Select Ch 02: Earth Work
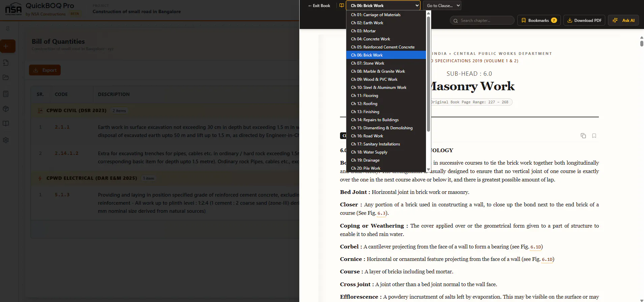Image resolution: width=644 pixels, height=302 pixels. point(386,23)
